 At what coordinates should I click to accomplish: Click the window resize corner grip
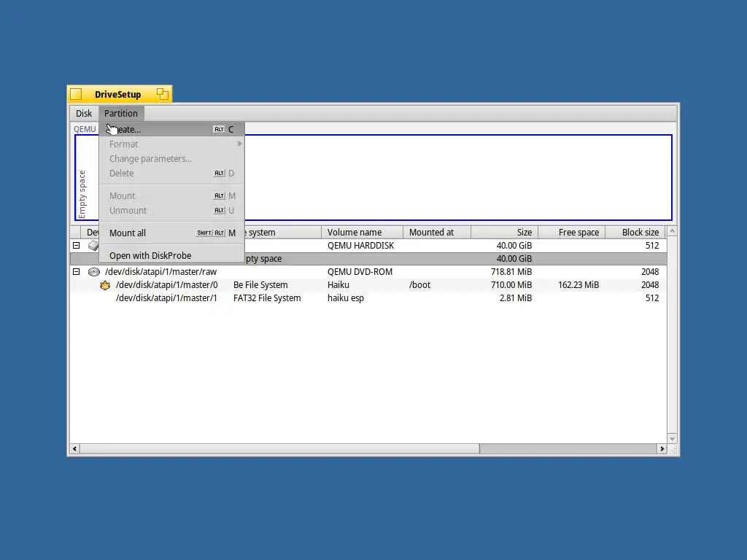tap(673, 449)
